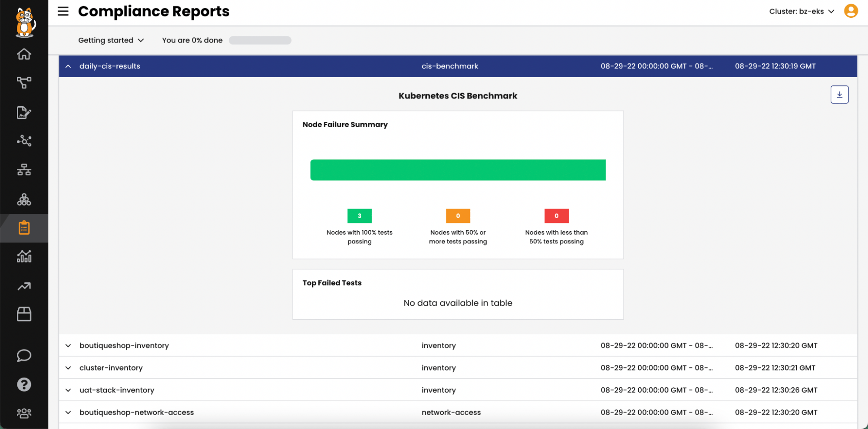The height and width of the screenshot is (429, 868).
Task: Go to the Home dashboard icon
Action: [24, 54]
